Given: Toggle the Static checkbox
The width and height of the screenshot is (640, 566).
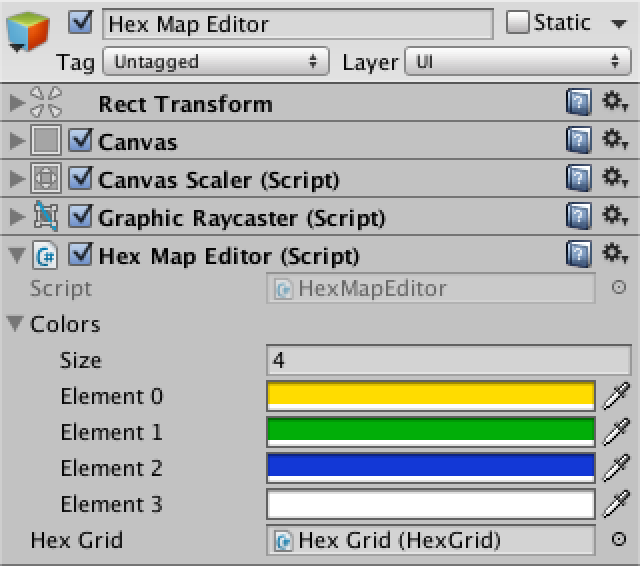Looking at the screenshot, I should [518, 22].
